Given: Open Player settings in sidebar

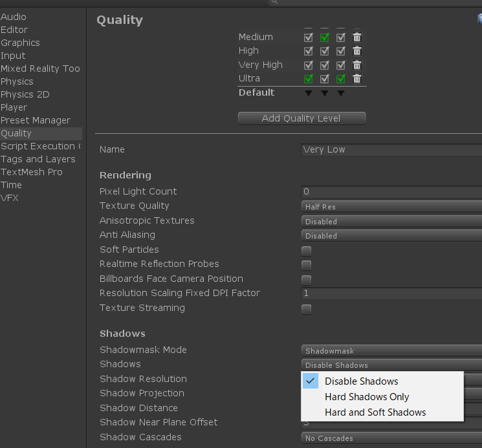Looking at the screenshot, I should pos(14,107).
